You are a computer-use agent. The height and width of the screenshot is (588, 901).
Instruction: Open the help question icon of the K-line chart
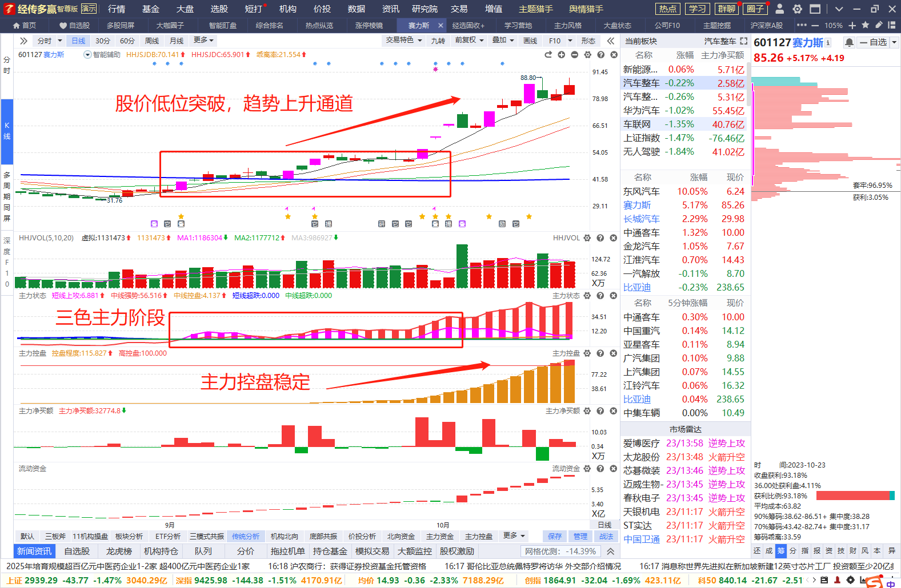point(601,55)
